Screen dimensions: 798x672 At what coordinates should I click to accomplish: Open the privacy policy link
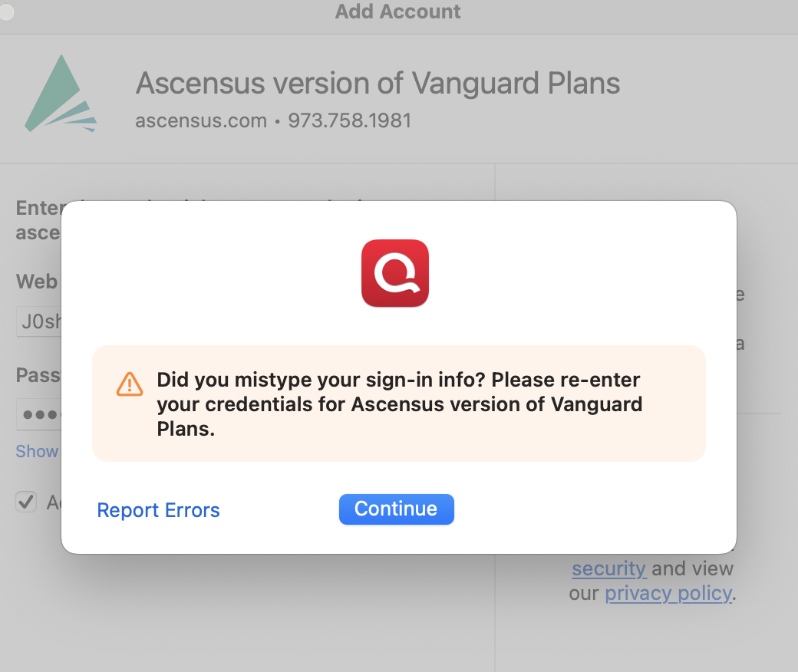[x=668, y=593]
